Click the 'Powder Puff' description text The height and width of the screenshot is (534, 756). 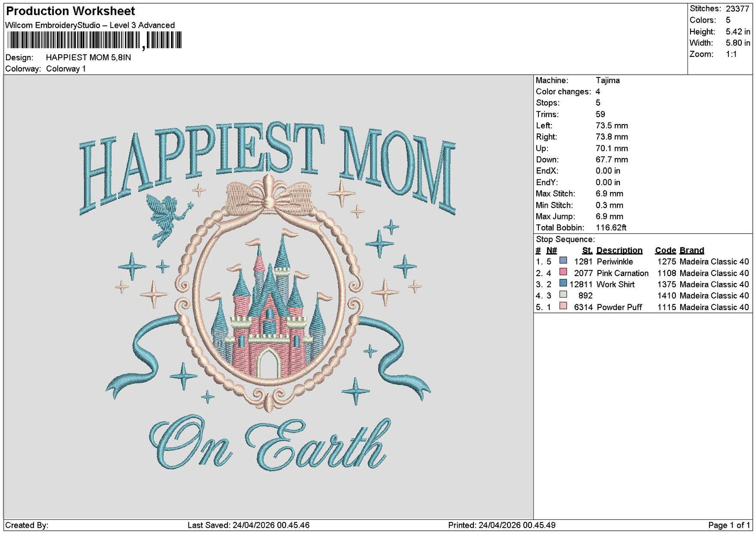[x=619, y=307]
